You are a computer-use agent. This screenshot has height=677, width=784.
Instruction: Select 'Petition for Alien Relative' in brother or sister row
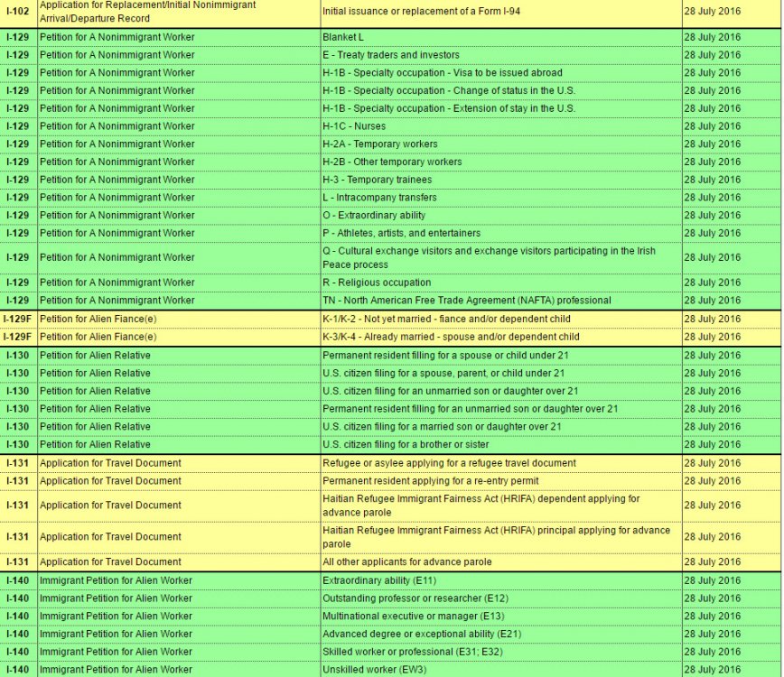click(179, 445)
